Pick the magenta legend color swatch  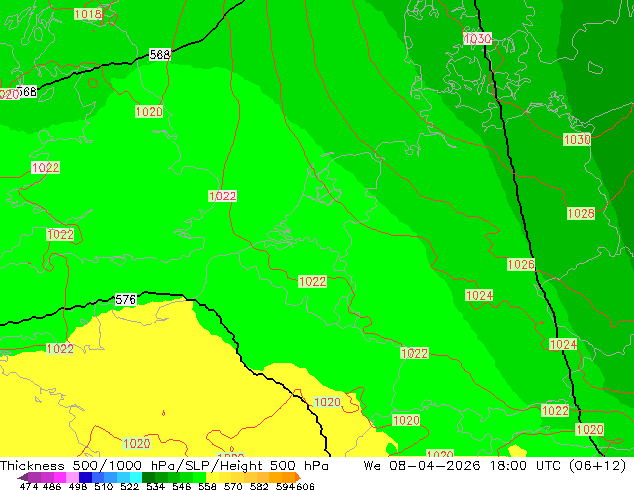click(x=60, y=477)
